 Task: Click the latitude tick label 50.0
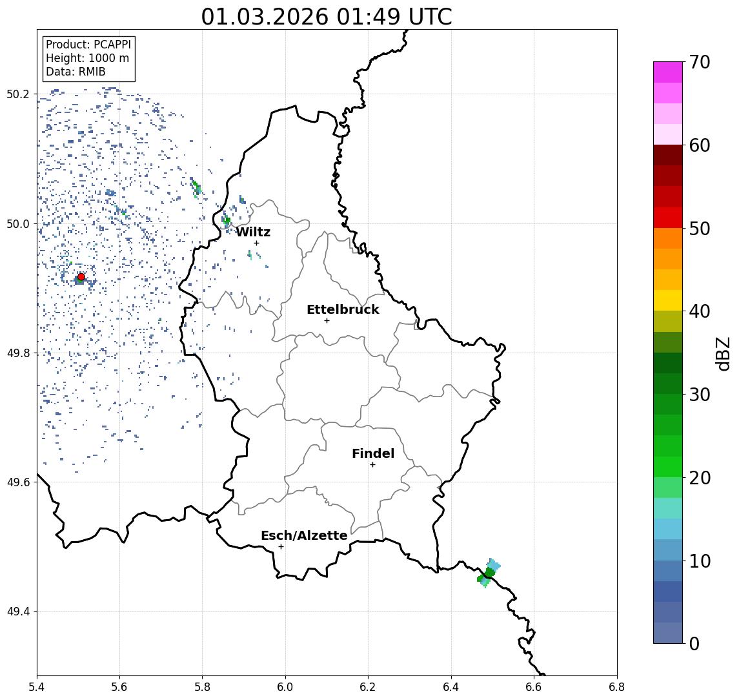point(18,223)
